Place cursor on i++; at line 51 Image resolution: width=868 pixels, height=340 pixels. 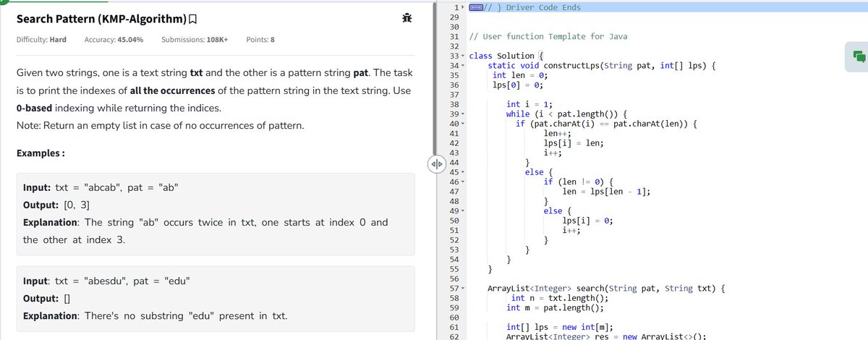click(571, 230)
